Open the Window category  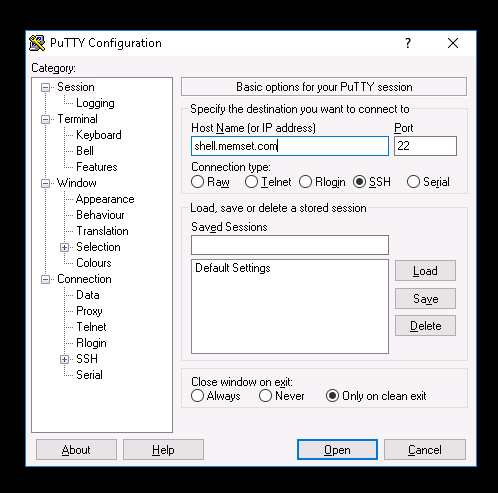click(77, 183)
